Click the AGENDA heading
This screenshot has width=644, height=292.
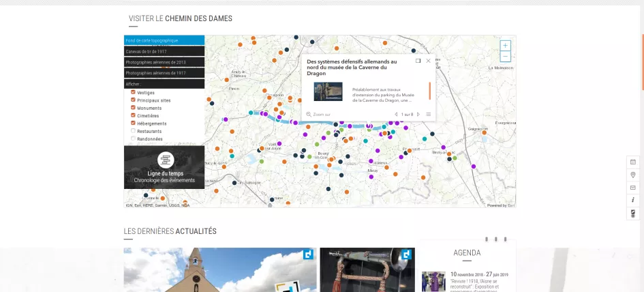[467, 252]
